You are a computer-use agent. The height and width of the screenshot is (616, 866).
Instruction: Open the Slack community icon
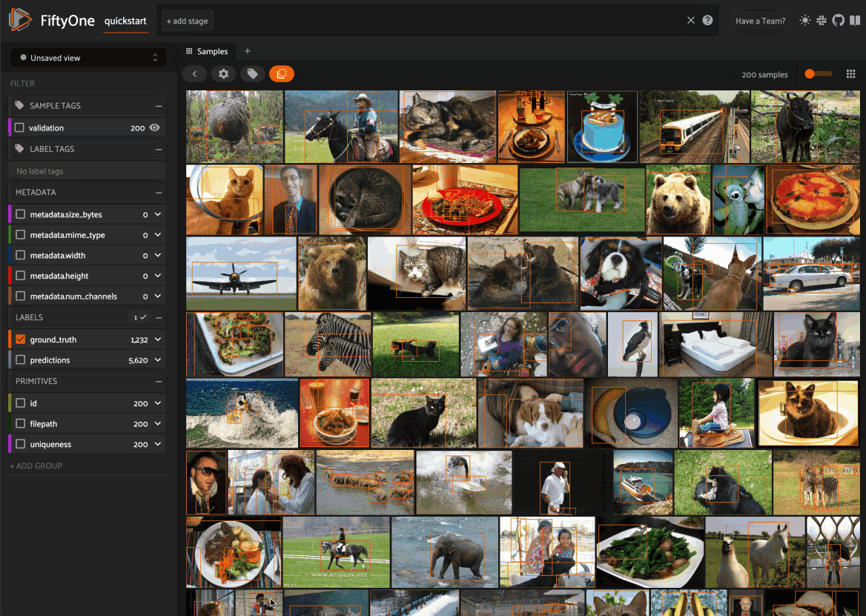click(x=822, y=21)
